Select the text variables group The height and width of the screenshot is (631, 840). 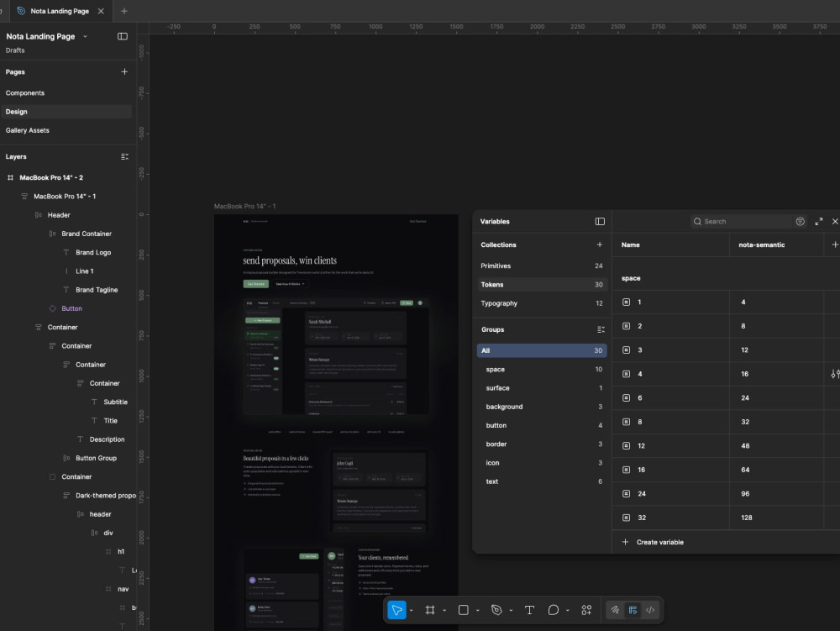542,481
